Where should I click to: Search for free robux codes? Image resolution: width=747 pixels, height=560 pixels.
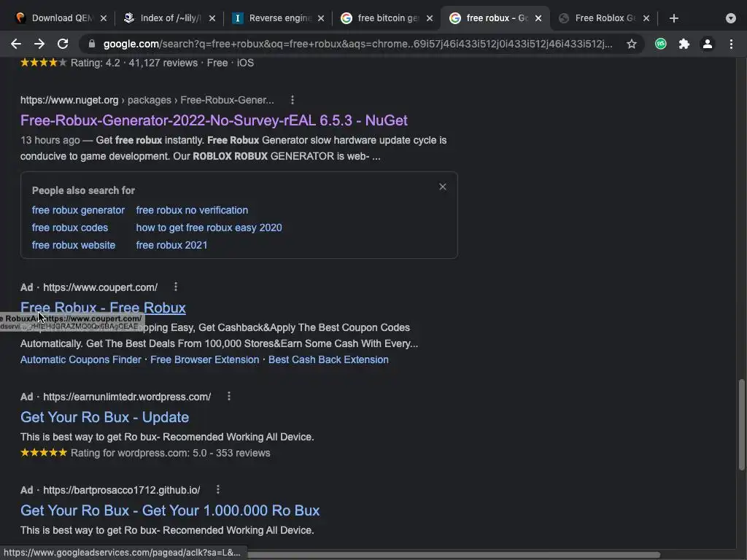click(70, 227)
